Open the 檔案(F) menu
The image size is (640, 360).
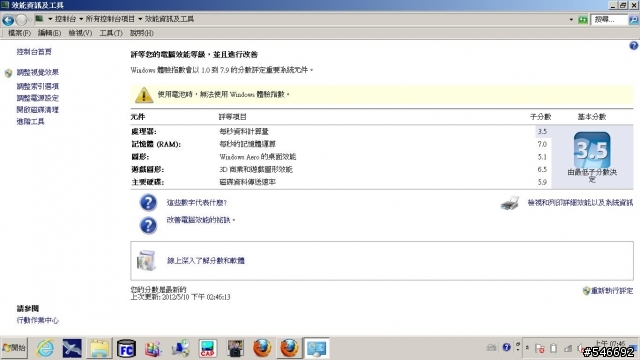point(19,33)
